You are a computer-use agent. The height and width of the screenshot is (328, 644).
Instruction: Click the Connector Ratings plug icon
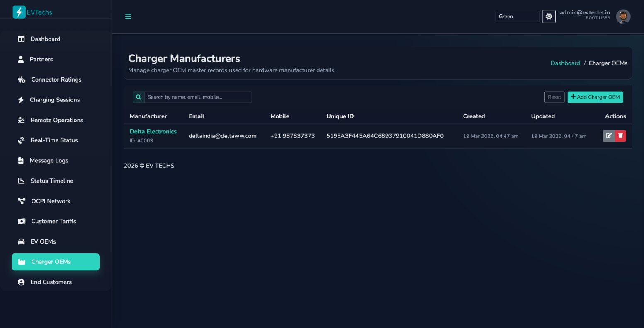tap(22, 80)
